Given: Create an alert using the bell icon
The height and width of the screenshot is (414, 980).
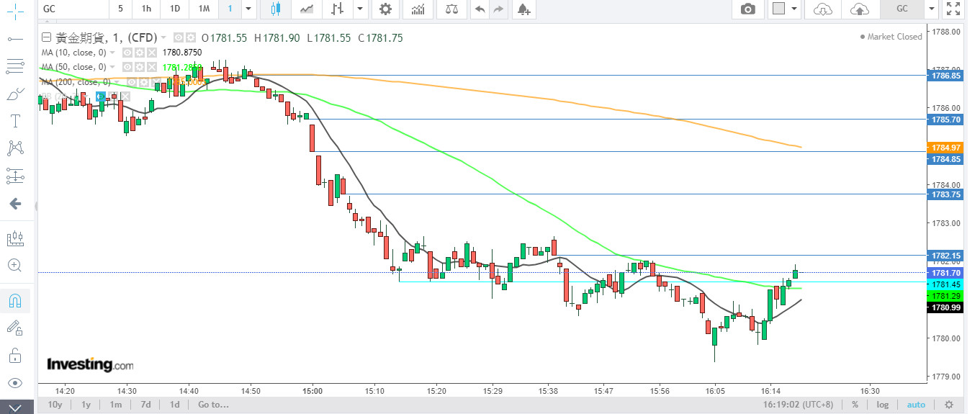Looking at the screenshot, I should [523, 9].
